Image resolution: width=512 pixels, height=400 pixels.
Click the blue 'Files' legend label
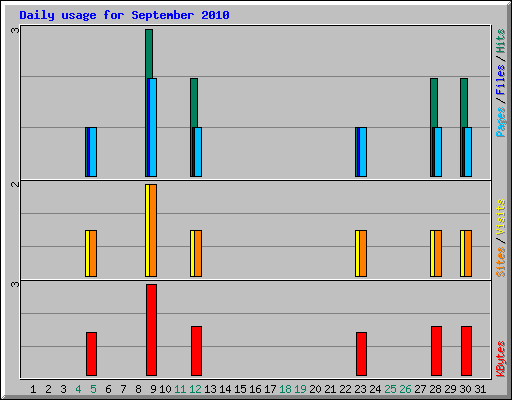tap(501, 79)
